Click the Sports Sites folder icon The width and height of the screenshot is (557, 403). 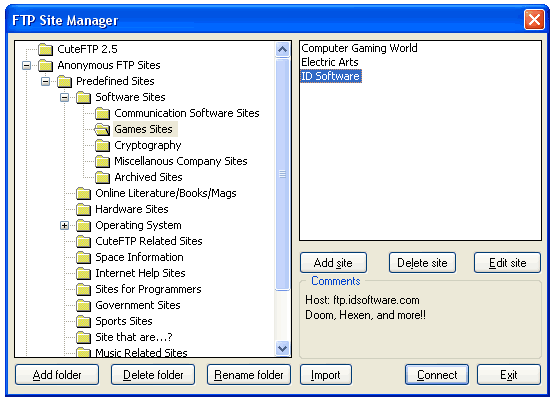pos(83,321)
